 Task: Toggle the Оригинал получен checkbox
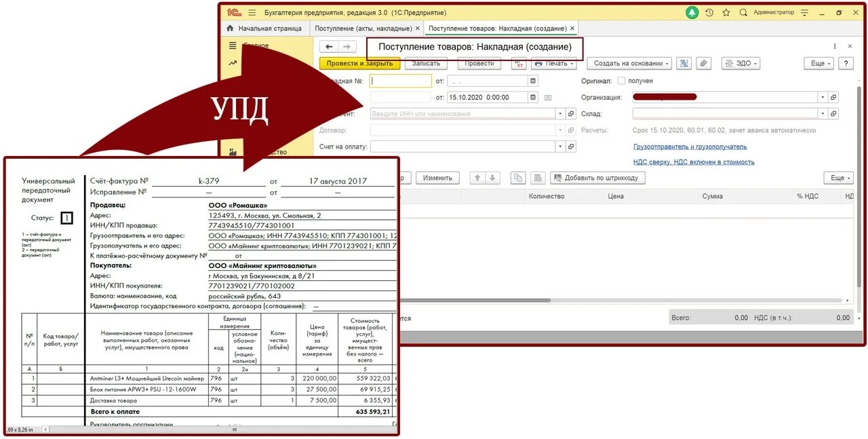[621, 81]
